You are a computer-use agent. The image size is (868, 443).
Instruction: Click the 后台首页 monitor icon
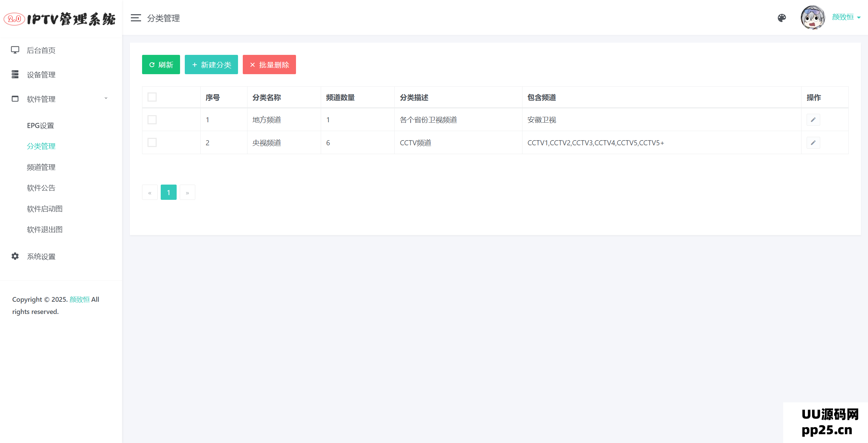coord(15,50)
